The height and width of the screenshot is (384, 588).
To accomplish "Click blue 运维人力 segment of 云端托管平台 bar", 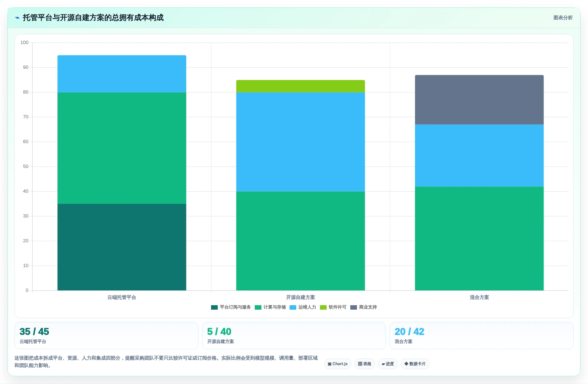I will (122, 74).
